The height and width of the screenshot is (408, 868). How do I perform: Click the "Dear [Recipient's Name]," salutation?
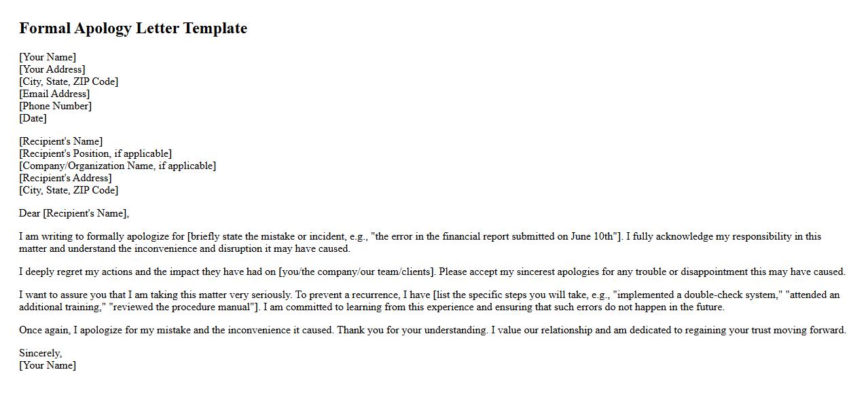click(74, 213)
